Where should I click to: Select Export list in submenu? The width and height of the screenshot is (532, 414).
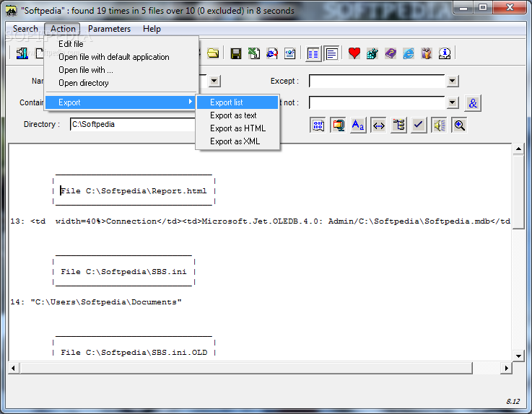tap(237, 102)
